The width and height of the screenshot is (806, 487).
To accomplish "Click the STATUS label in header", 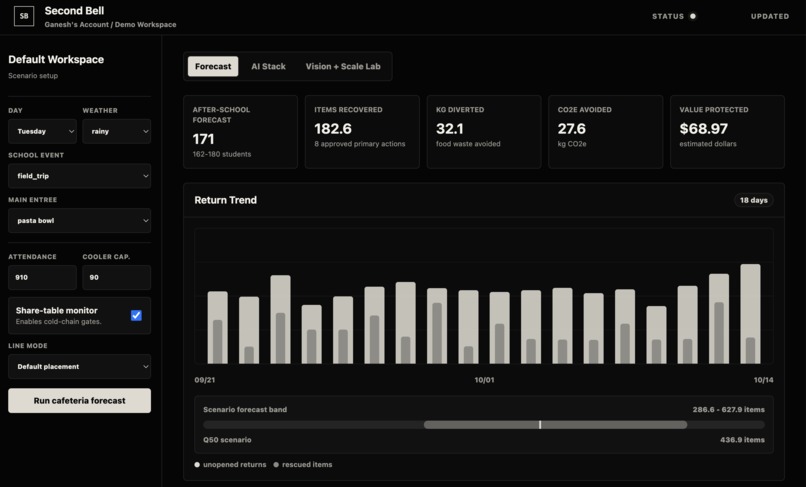I will tap(668, 16).
